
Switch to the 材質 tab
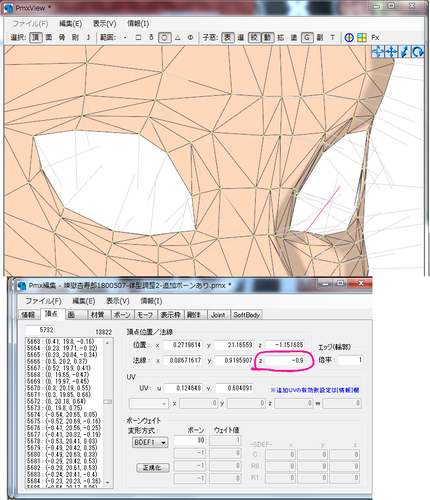pos(97,314)
